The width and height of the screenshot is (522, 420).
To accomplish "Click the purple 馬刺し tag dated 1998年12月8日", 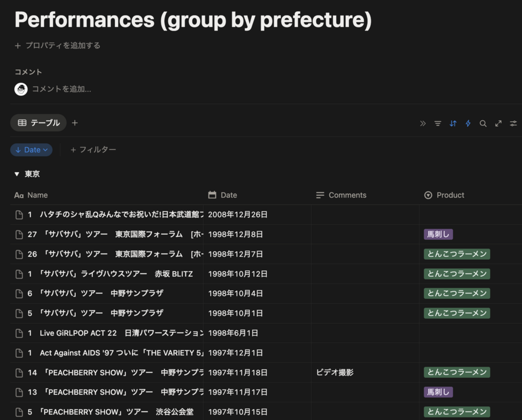I will pyautogui.click(x=438, y=234).
